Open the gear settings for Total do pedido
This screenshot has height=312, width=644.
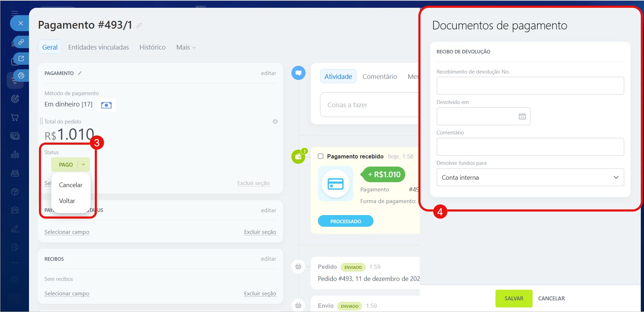[x=275, y=122]
